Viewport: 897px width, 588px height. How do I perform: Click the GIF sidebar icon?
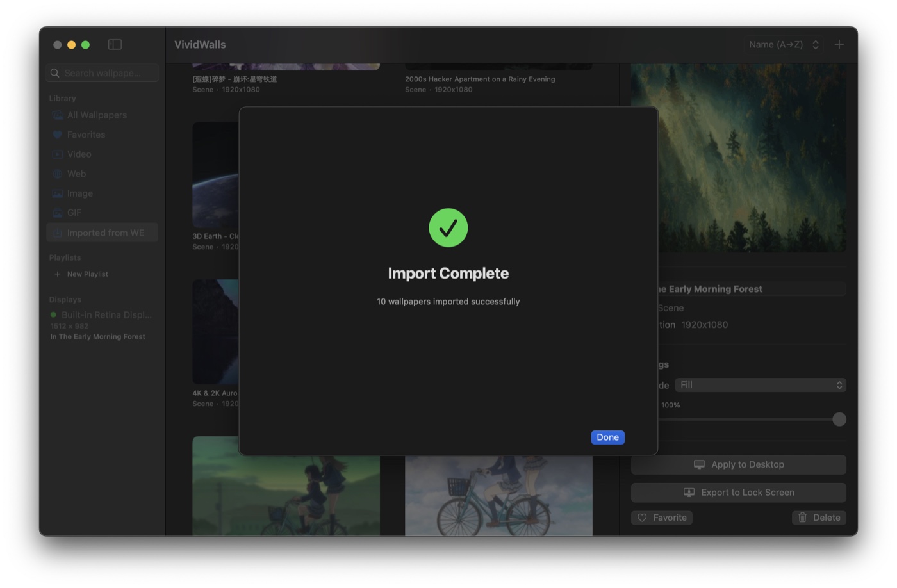pos(58,213)
